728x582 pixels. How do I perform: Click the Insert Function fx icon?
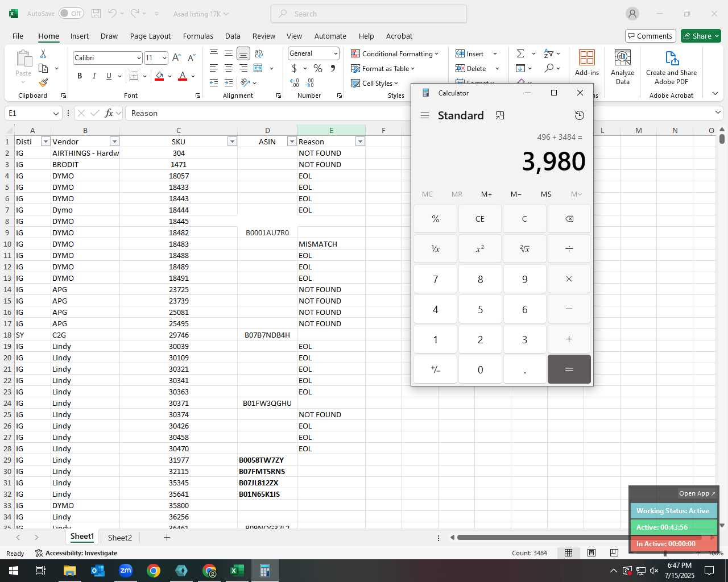pyautogui.click(x=109, y=113)
